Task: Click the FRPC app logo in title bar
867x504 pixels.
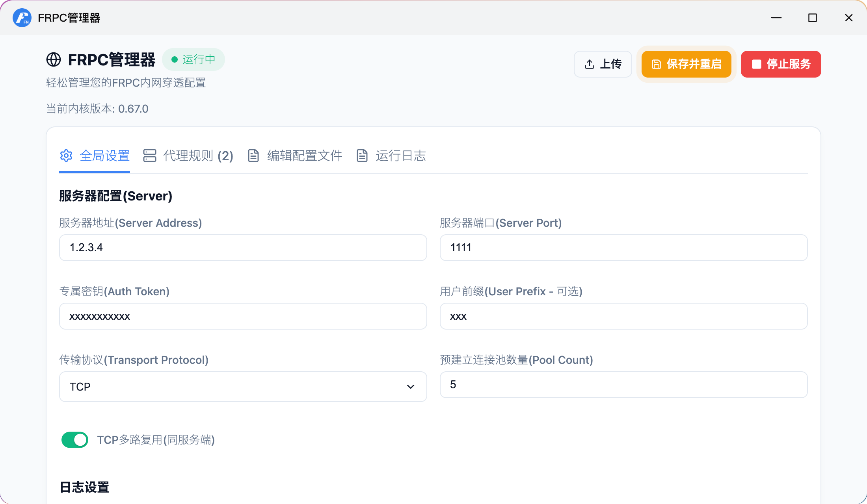Action: point(22,18)
